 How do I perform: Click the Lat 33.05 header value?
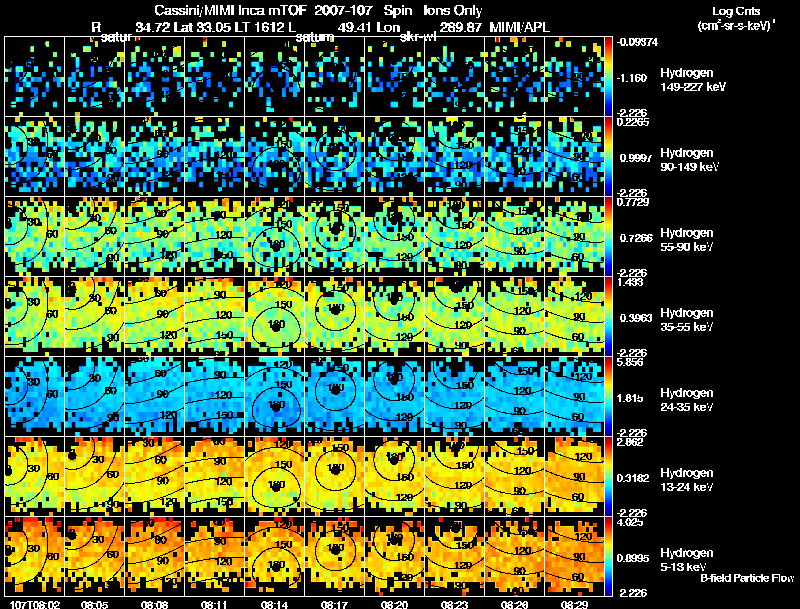(x=203, y=27)
